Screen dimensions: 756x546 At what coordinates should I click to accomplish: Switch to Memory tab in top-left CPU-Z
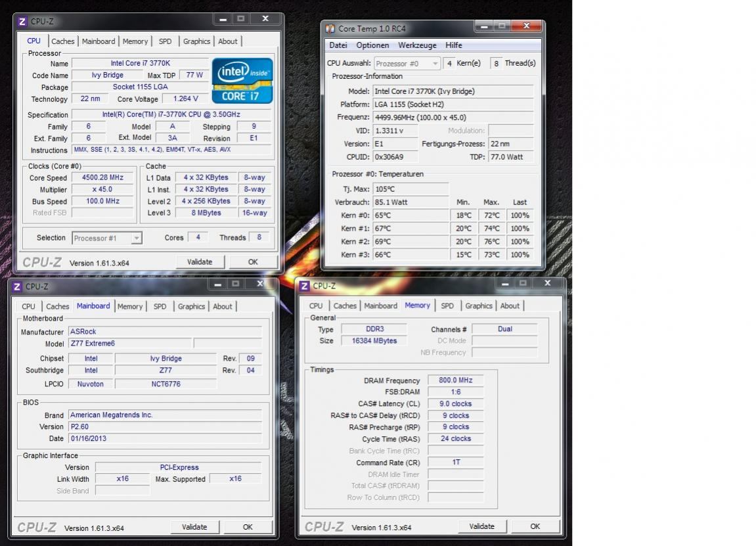tap(135, 41)
